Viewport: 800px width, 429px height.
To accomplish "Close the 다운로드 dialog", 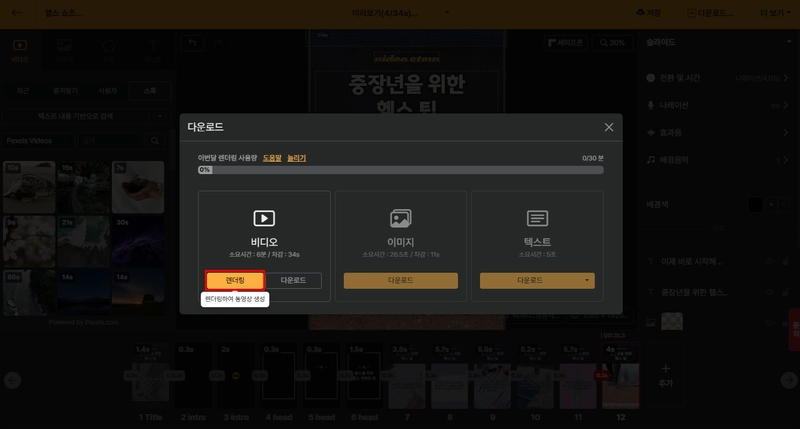I will (609, 127).
